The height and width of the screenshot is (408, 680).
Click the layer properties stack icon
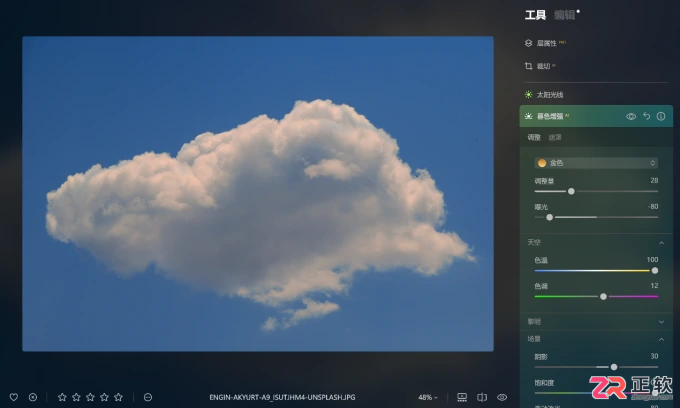[528, 43]
